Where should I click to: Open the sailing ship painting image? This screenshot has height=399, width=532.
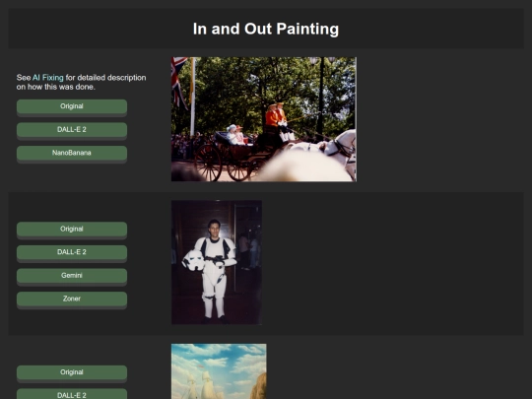pos(219,371)
